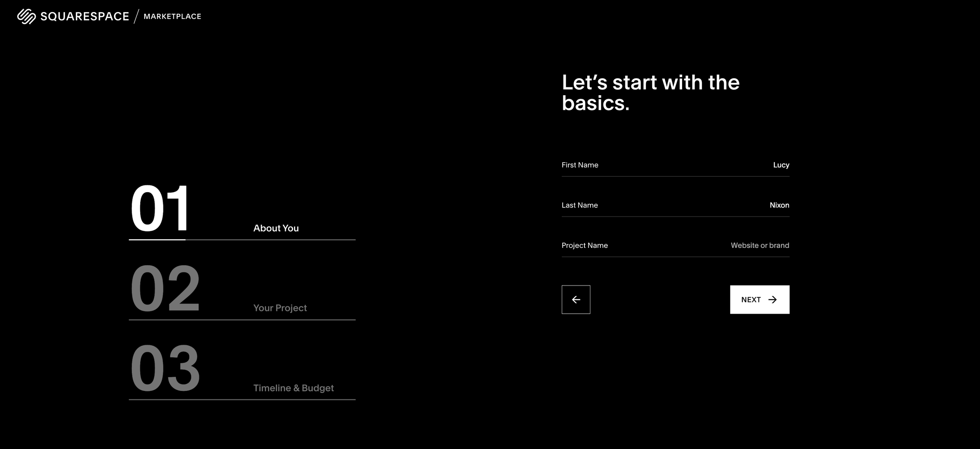Click the Your Project step label
980x449 pixels.
[279, 308]
